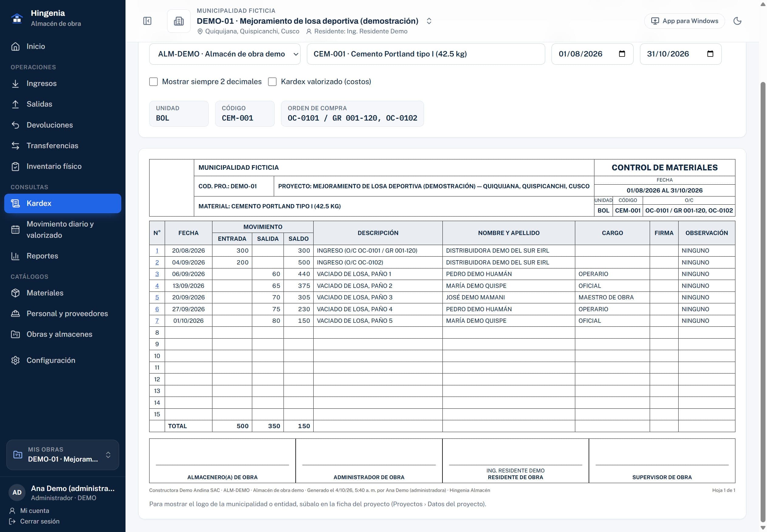767x532 pixels.
Task: Click the start date field 01/08/2026
Action: pos(592,54)
